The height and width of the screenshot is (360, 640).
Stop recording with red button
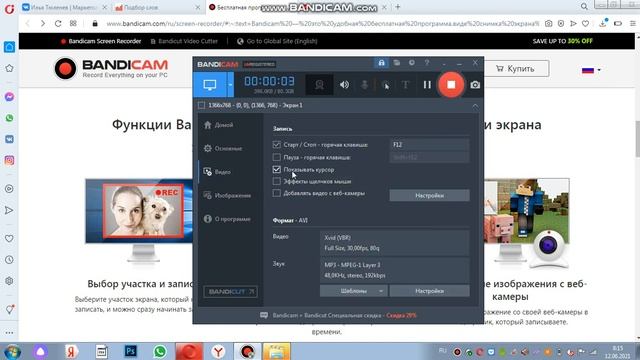pos(451,84)
